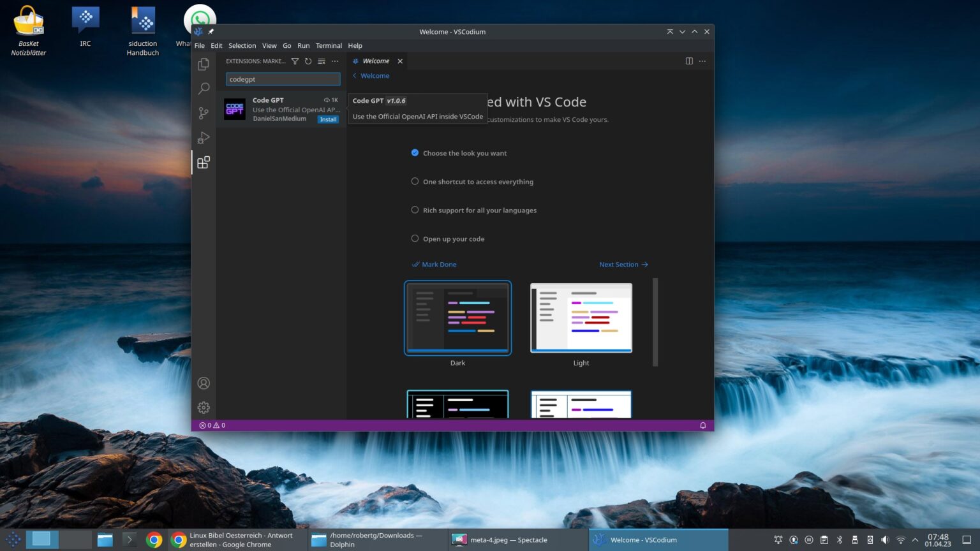The image size is (980, 551).
Task: Open the Extensions view in the activity bar
Action: tap(203, 162)
